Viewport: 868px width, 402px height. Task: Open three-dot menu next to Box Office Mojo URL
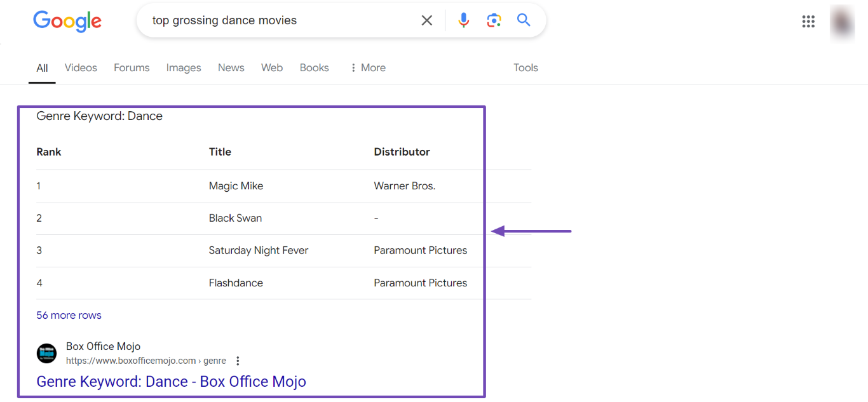238,361
